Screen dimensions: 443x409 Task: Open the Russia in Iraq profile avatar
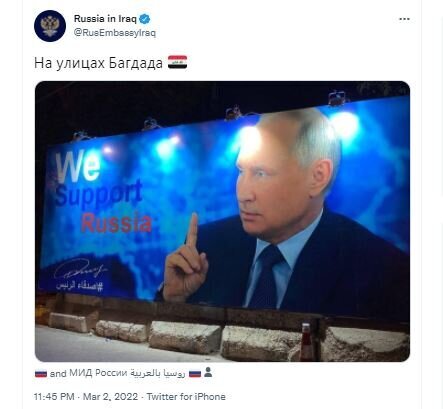[x=50, y=26]
